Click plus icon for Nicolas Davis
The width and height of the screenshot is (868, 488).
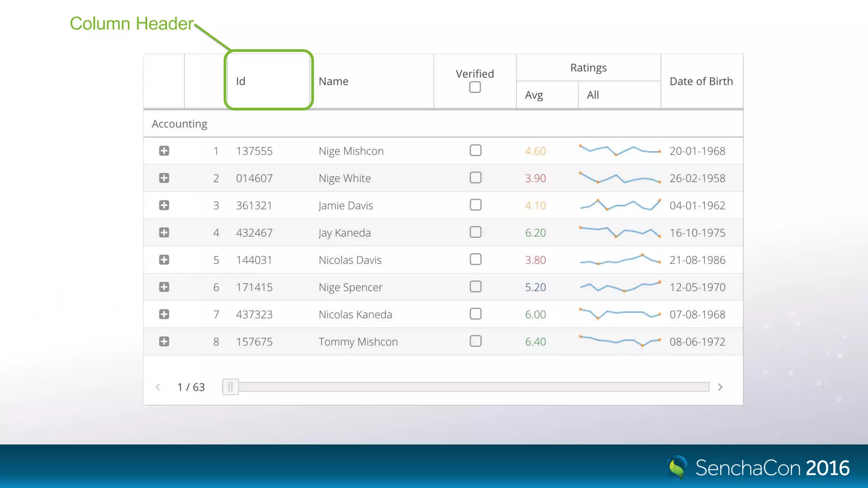[164, 260]
